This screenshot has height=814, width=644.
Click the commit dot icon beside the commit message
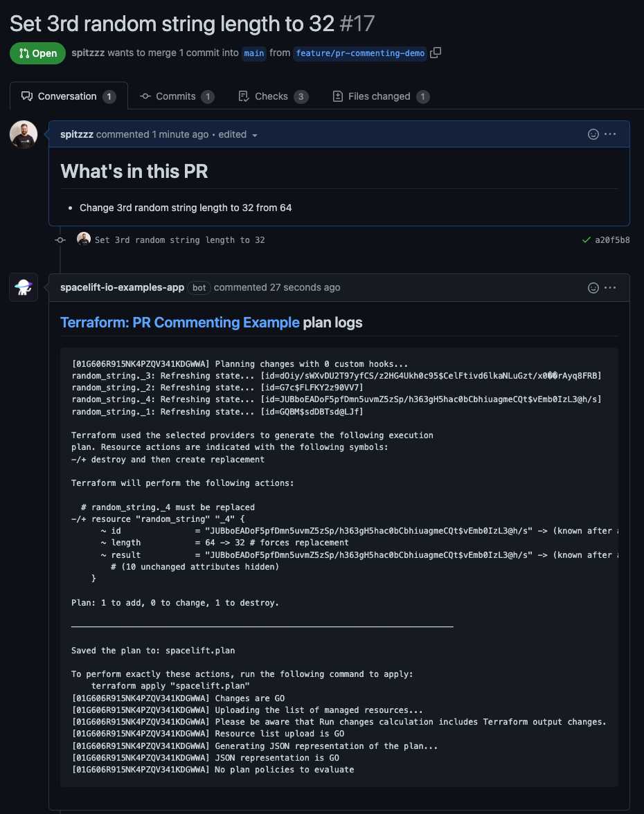[x=60, y=239]
